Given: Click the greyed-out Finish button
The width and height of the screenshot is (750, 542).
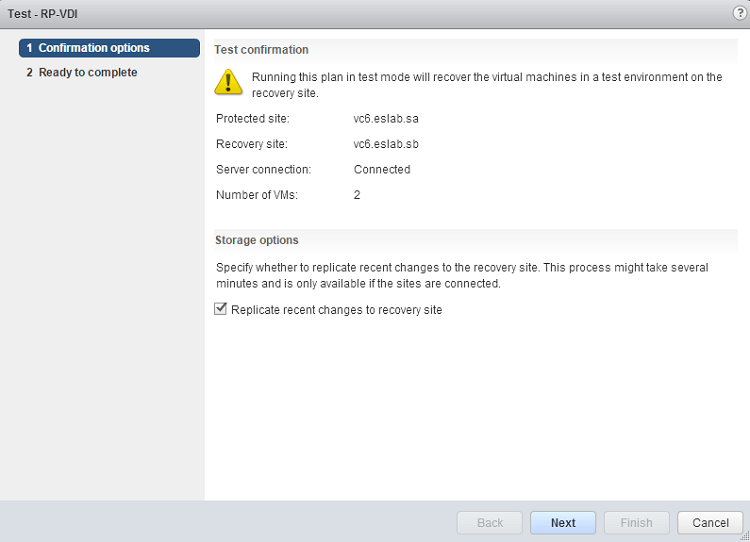Looking at the screenshot, I should [x=636, y=522].
